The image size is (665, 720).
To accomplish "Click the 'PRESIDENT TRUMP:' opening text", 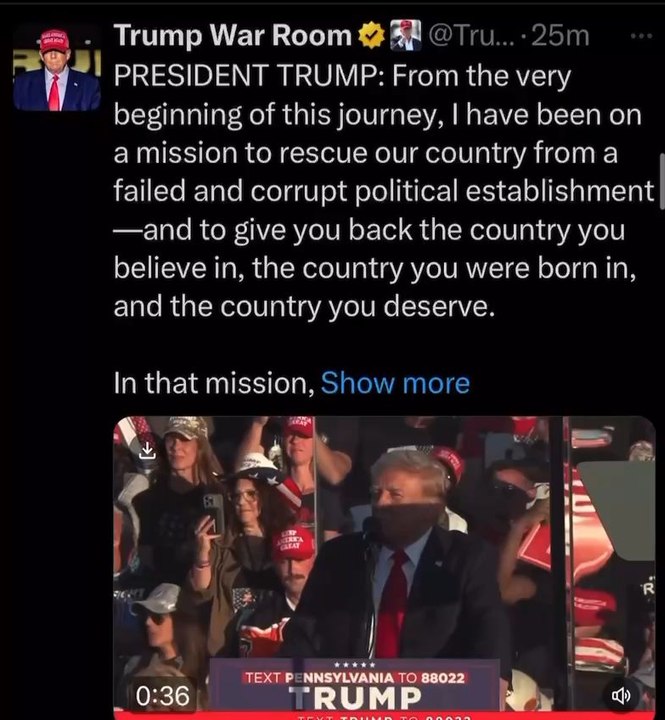I will coord(250,76).
